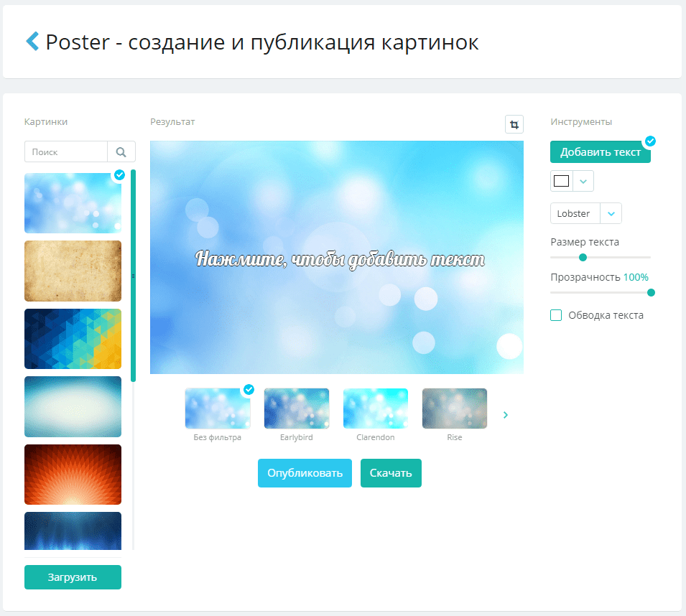Click the Добавить текст button
Screen dimensions: 686x616
point(600,152)
